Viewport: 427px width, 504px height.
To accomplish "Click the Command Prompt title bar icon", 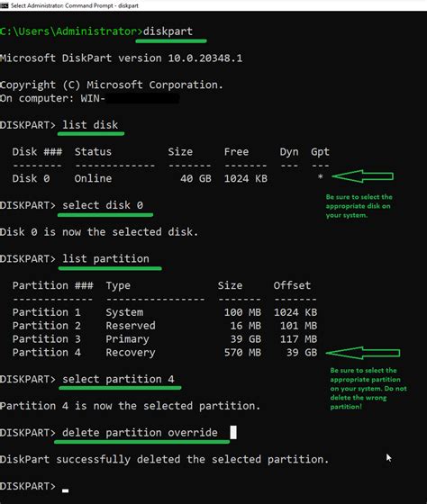I will point(5,5).
